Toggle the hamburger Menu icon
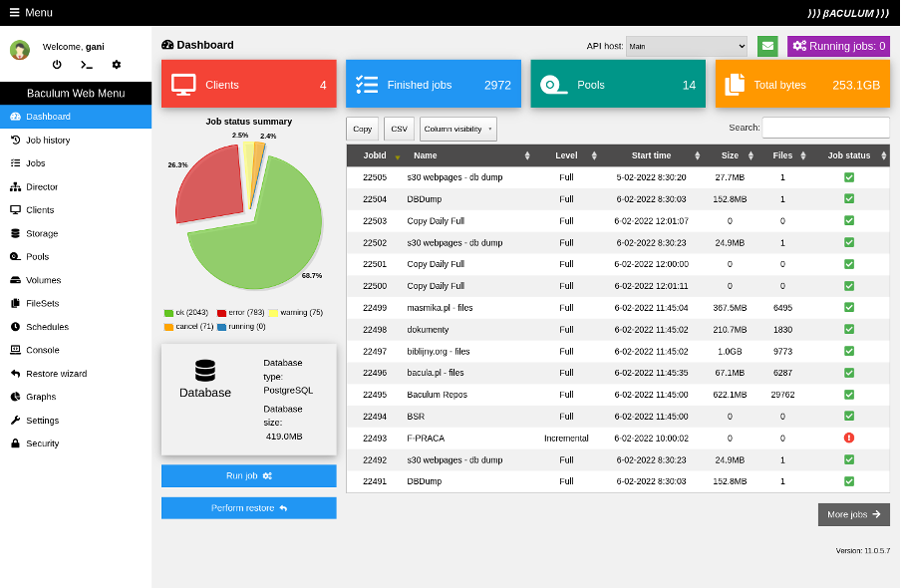901x588 pixels. 14,12
